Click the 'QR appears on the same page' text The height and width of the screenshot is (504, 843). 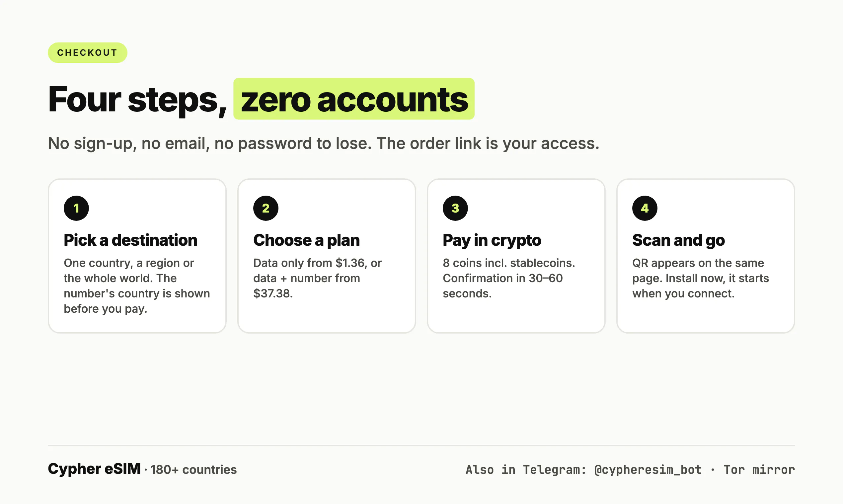coord(701,278)
